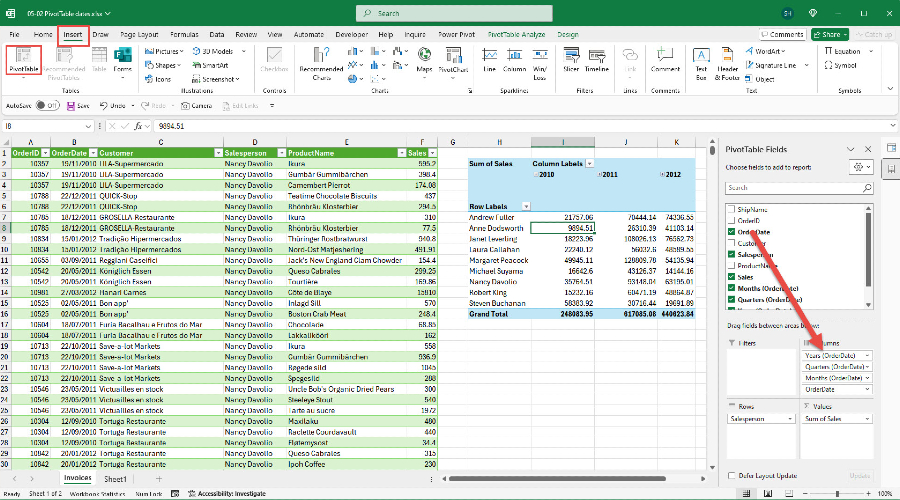Expand the Years (OrderDate) field dropdown
Screen dimensions: 900x500
(866, 356)
